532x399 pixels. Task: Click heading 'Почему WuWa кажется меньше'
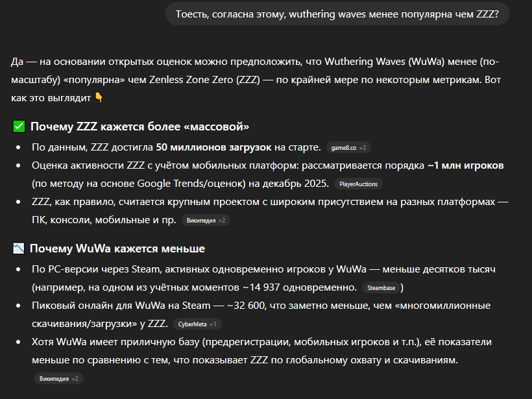point(117,248)
